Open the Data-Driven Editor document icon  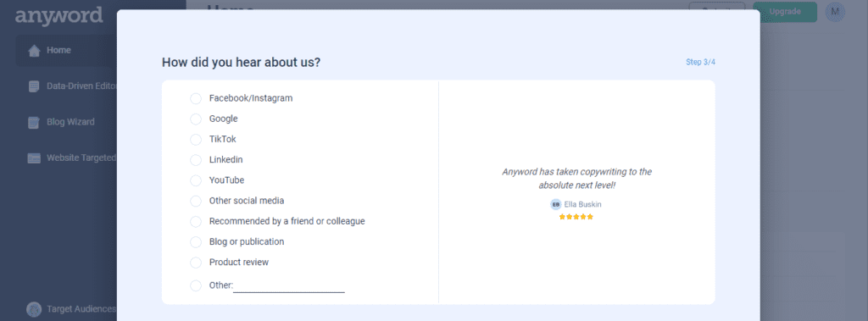click(34, 86)
